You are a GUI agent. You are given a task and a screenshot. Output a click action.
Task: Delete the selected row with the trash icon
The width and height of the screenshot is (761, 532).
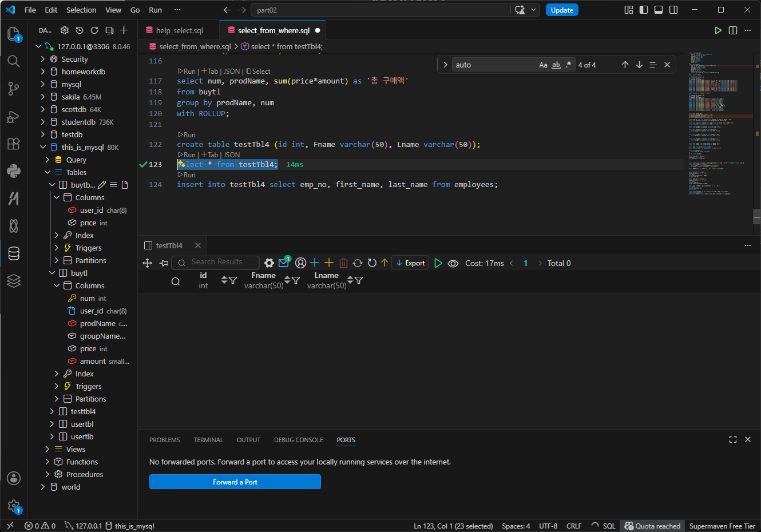pos(343,263)
